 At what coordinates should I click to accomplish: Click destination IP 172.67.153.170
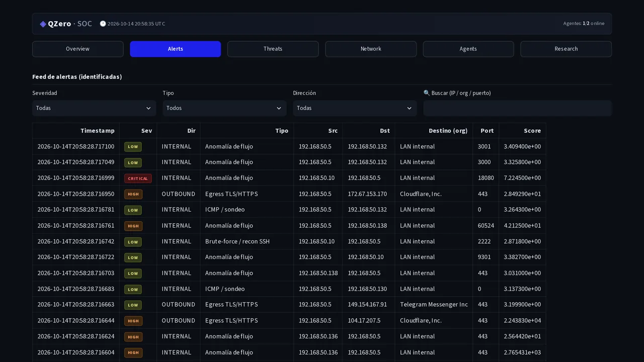[367, 194]
